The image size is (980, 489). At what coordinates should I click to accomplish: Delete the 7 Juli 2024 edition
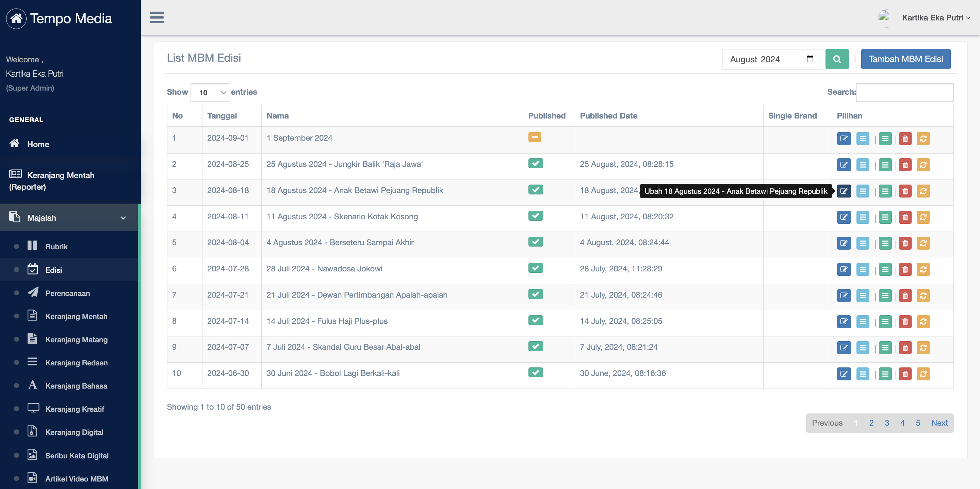click(905, 348)
